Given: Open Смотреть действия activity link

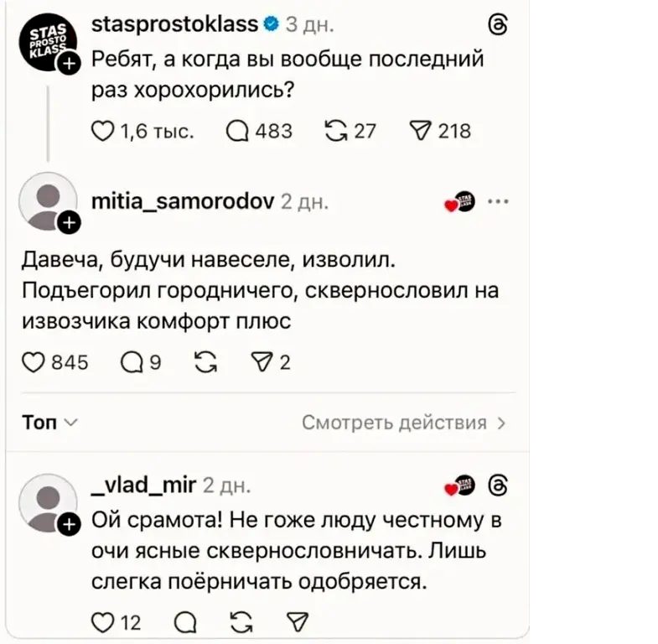Looking at the screenshot, I should coord(404,423).
